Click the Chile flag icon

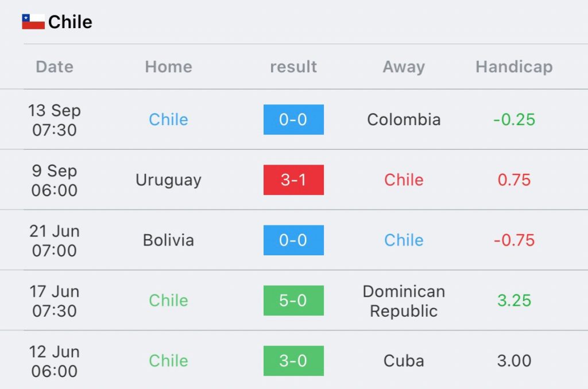pyautogui.click(x=33, y=22)
